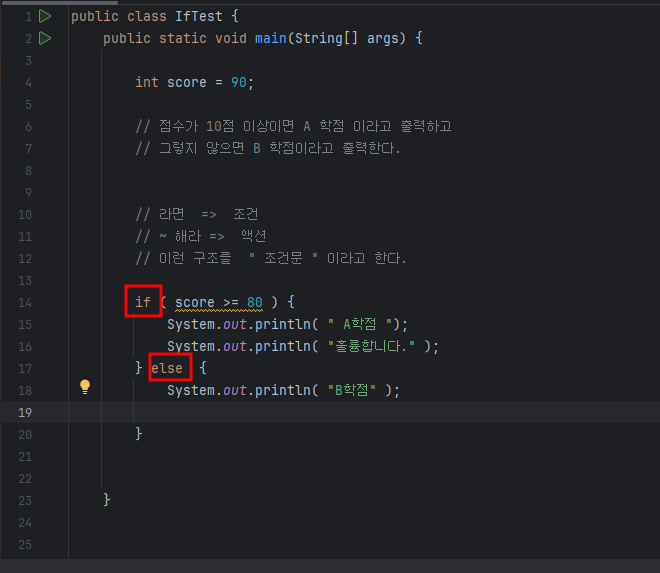Place caret in the empty highlighted line 19
This screenshot has width=660, height=573.
(x=330, y=412)
